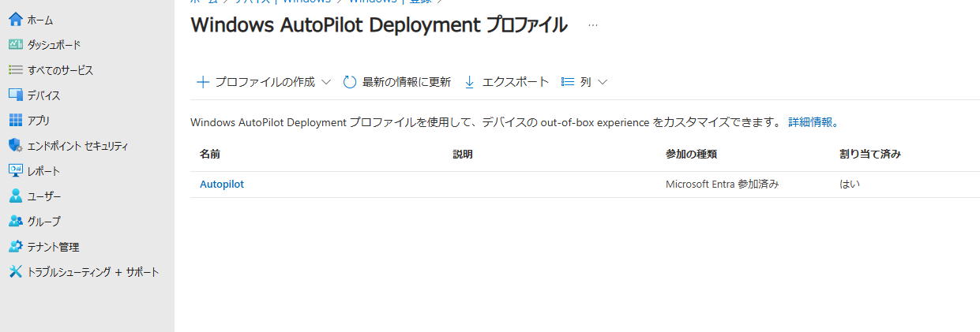The height and width of the screenshot is (332, 980).
Task: Click the All services list icon
Action: coord(16,69)
